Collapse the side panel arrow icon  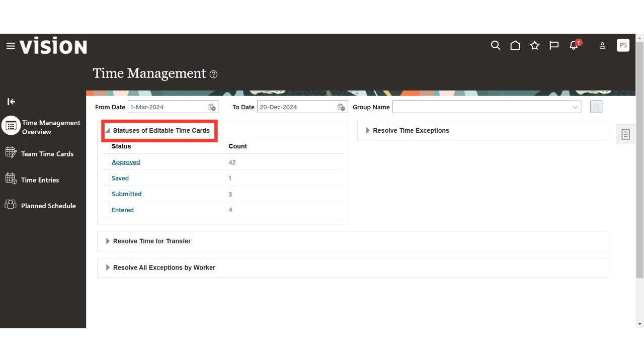coord(11,102)
